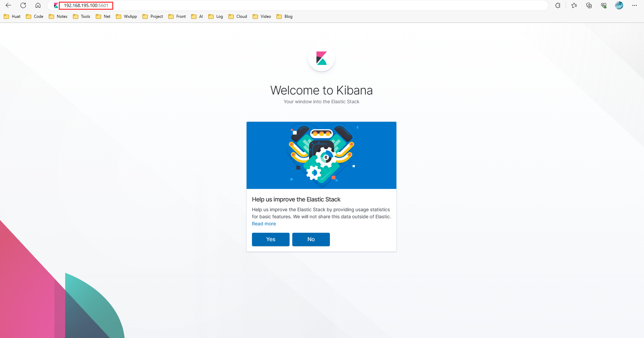Open the Cloud bookmarks folder
The image size is (644, 338).
pos(238,16)
